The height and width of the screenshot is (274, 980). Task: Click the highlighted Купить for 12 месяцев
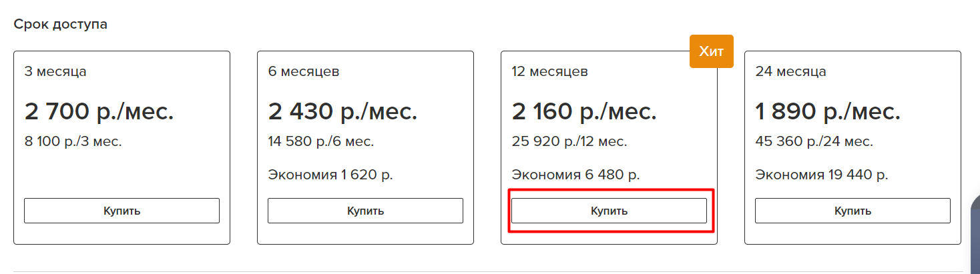point(609,211)
